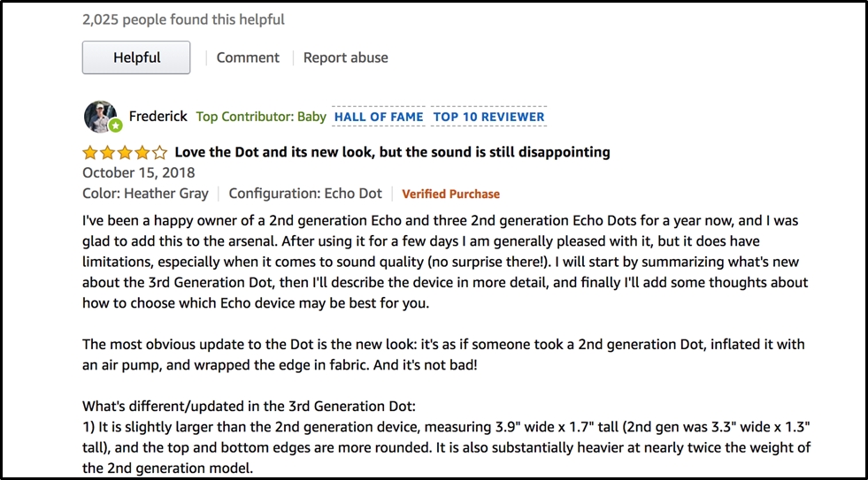This screenshot has width=868, height=480.
Task: Click the second filled gold rating star
Action: [x=107, y=152]
